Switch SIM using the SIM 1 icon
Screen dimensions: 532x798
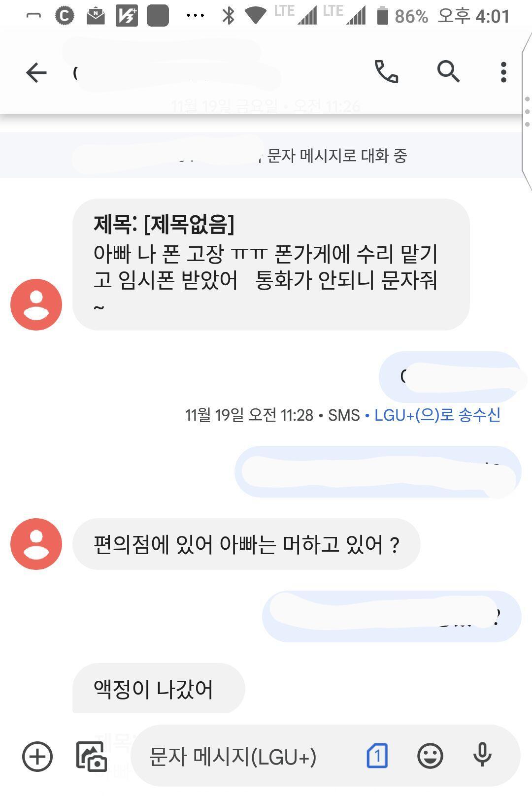(x=377, y=756)
